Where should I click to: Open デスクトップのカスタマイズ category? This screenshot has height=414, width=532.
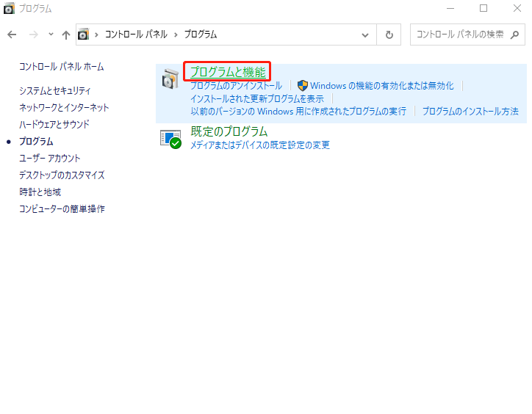[62, 175]
